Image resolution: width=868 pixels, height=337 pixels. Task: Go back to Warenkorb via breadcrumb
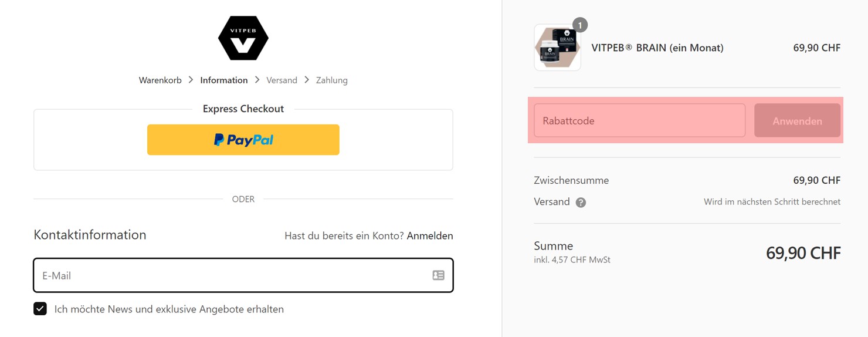click(160, 80)
